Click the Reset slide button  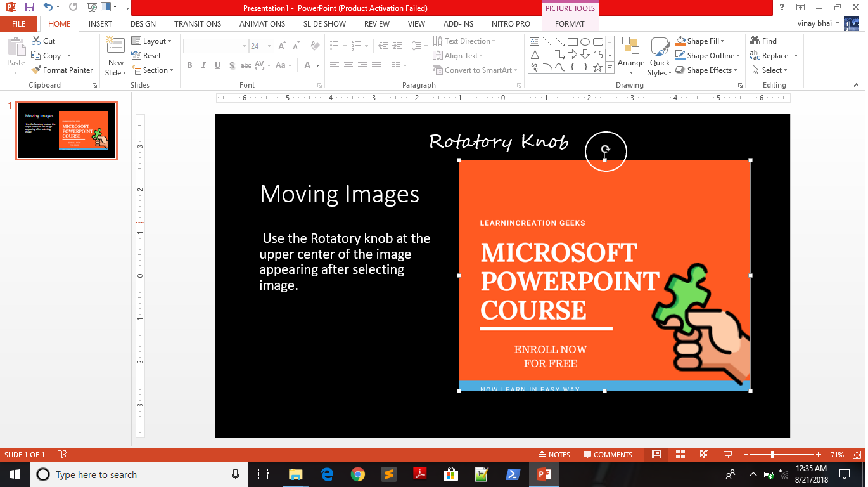click(x=146, y=56)
